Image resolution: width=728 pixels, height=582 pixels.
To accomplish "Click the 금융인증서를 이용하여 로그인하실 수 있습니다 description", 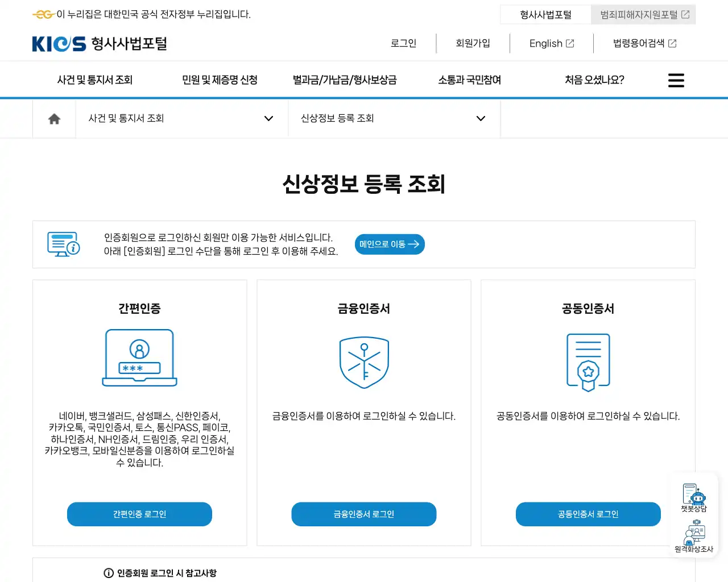I will coord(364,416).
